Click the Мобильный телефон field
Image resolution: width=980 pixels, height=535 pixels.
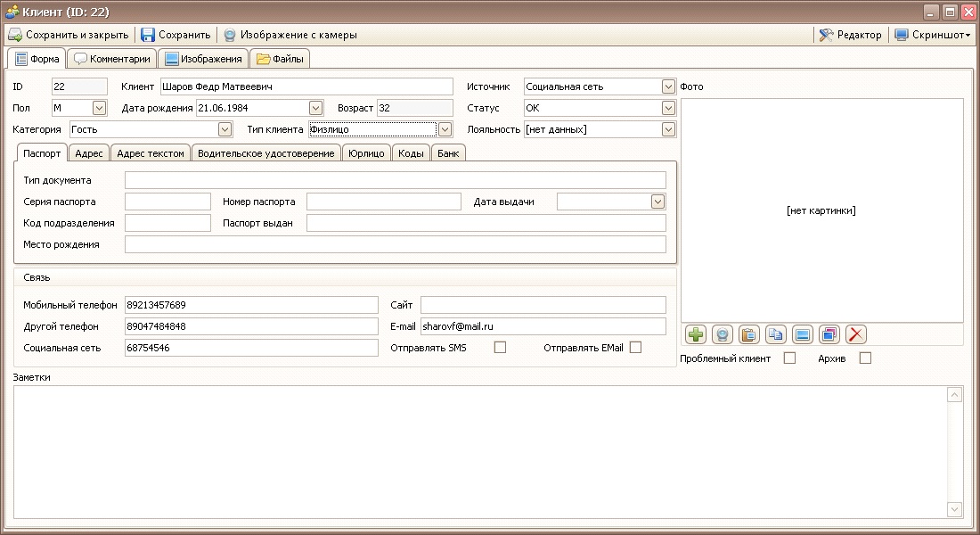(x=251, y=305)
